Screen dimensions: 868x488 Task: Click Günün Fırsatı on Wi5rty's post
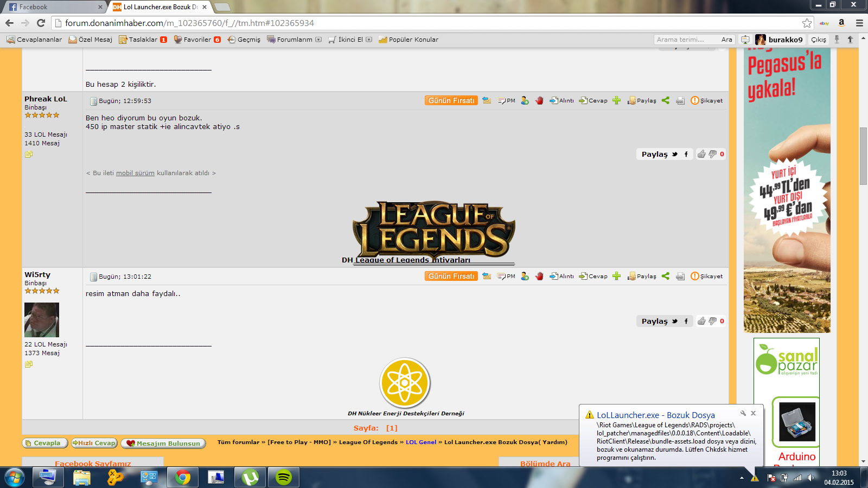click(x=451, y=276)
